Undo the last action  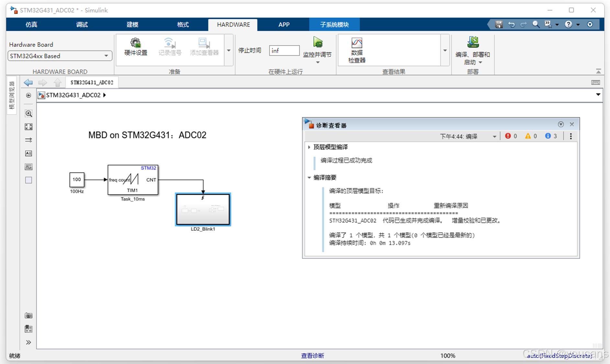[512, 24]
